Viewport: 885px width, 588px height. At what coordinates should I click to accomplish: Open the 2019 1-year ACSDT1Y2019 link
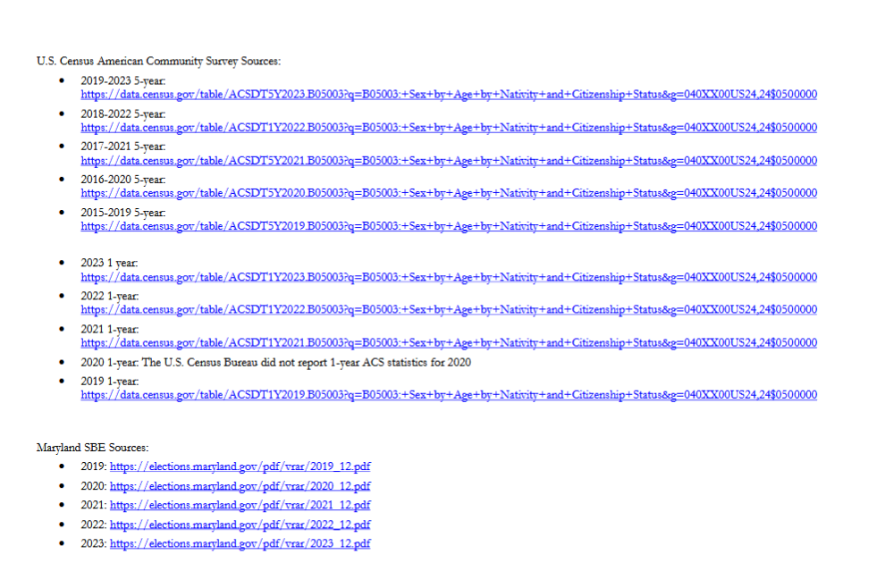[x=449, y=395]
